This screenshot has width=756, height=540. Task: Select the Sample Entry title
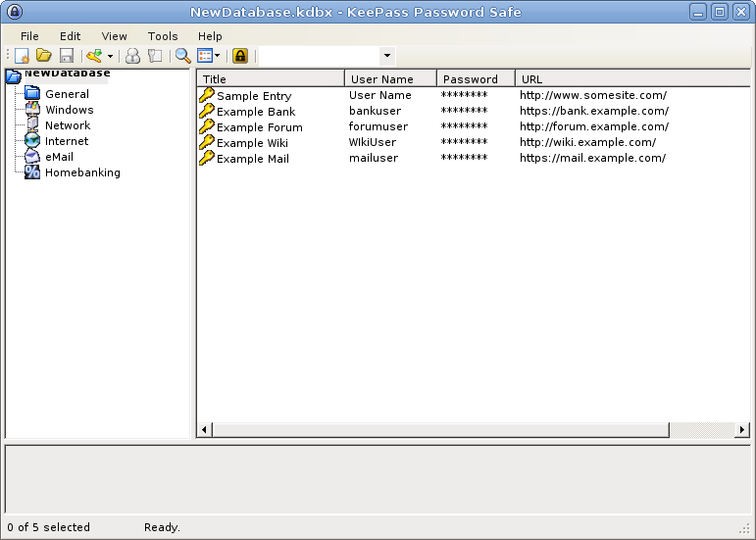pyautogui.click(x=254, y=96)
